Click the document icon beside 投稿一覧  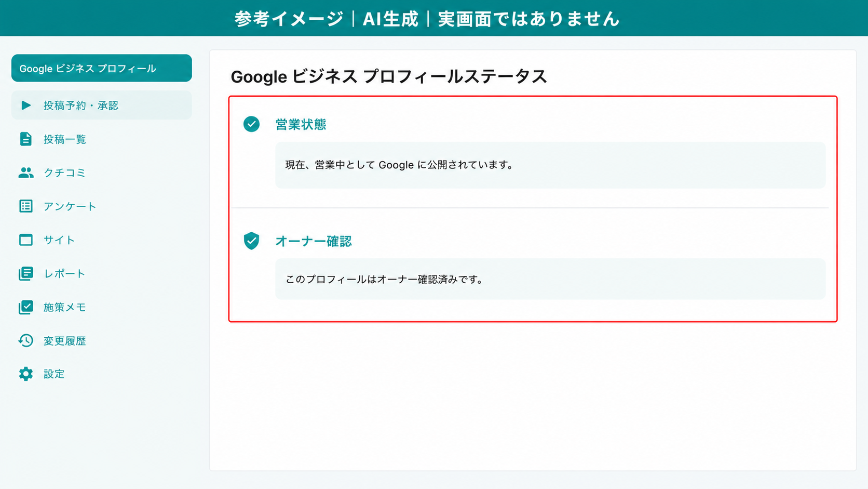[x=25, y=139]
